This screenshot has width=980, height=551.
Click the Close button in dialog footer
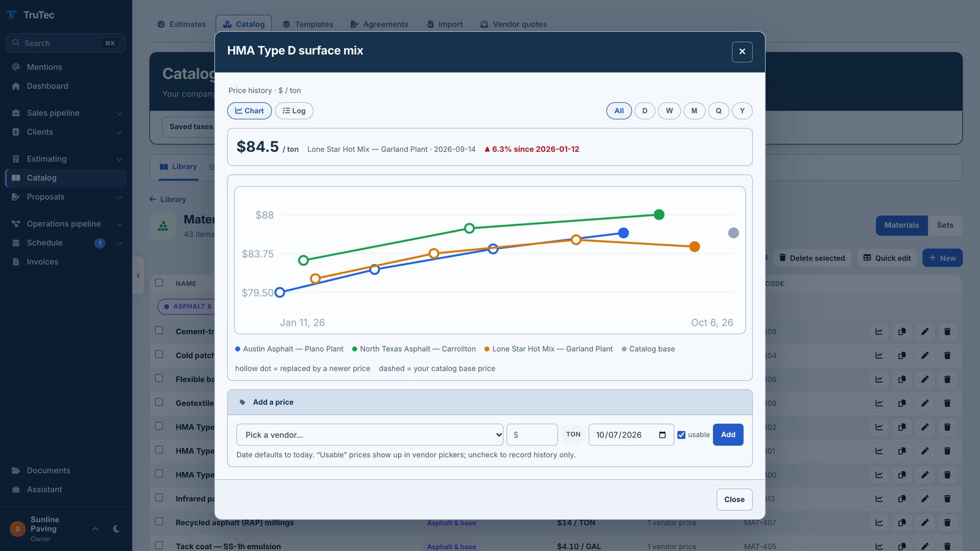(x=734, y=500)
